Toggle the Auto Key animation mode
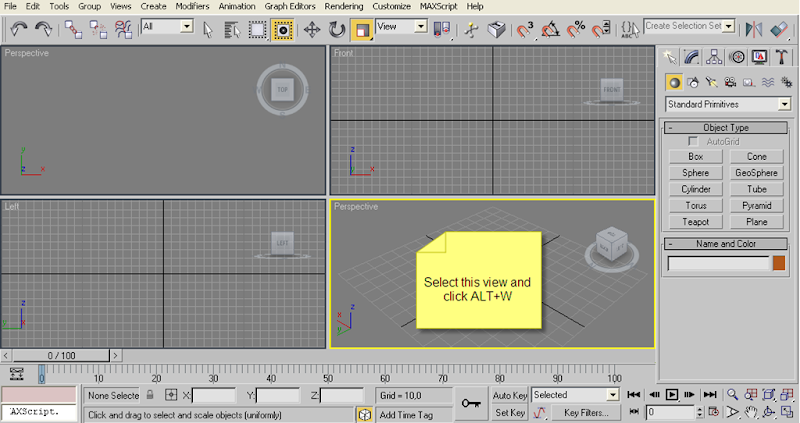This screenshot has width=800, height=423. click(x=510, y=395)
